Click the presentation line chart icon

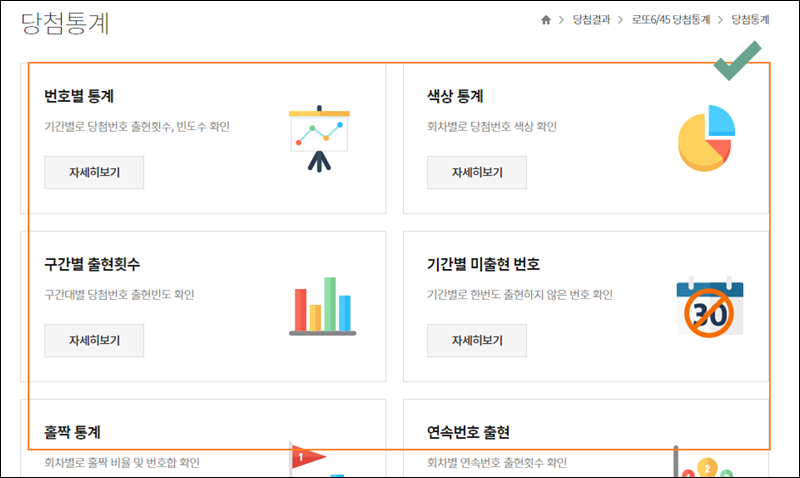319,138
